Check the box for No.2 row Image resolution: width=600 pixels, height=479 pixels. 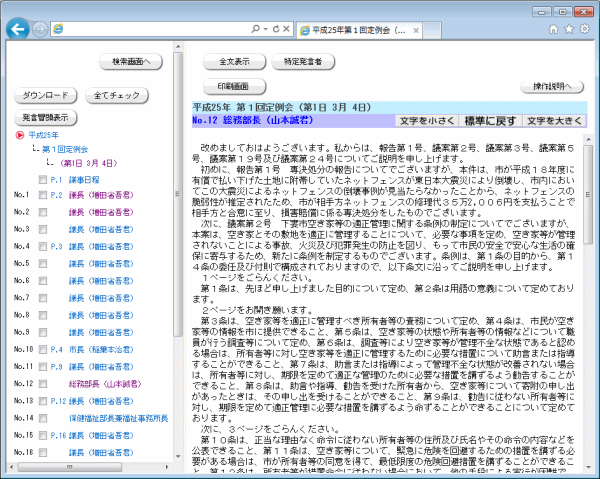43,212
